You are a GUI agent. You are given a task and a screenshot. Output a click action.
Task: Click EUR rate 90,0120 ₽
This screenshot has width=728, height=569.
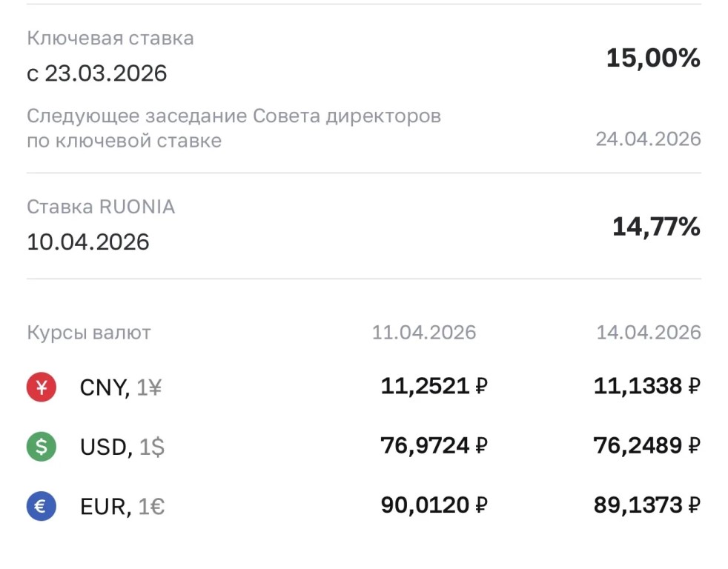[434, 505]
